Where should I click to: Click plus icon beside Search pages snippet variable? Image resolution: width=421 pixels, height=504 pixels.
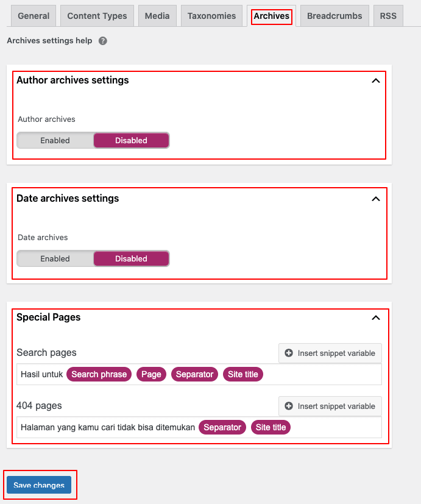coord(289,353)
